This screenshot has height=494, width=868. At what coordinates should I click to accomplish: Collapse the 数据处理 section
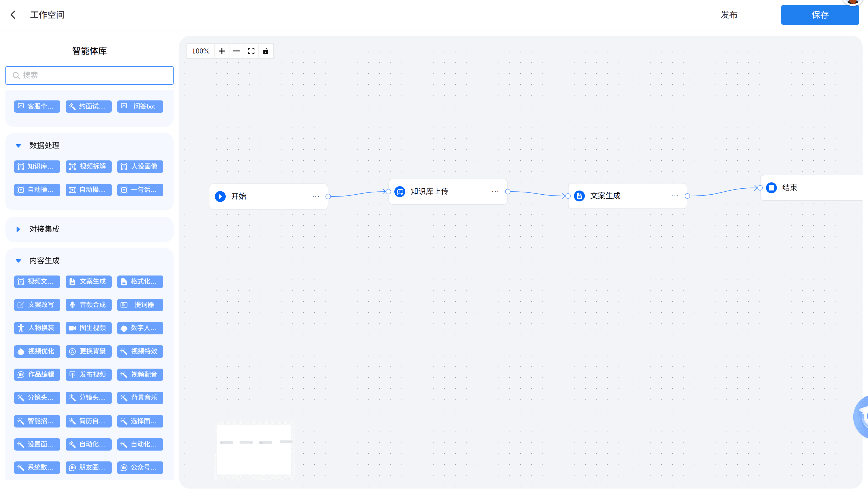click(x=19, y=145)
